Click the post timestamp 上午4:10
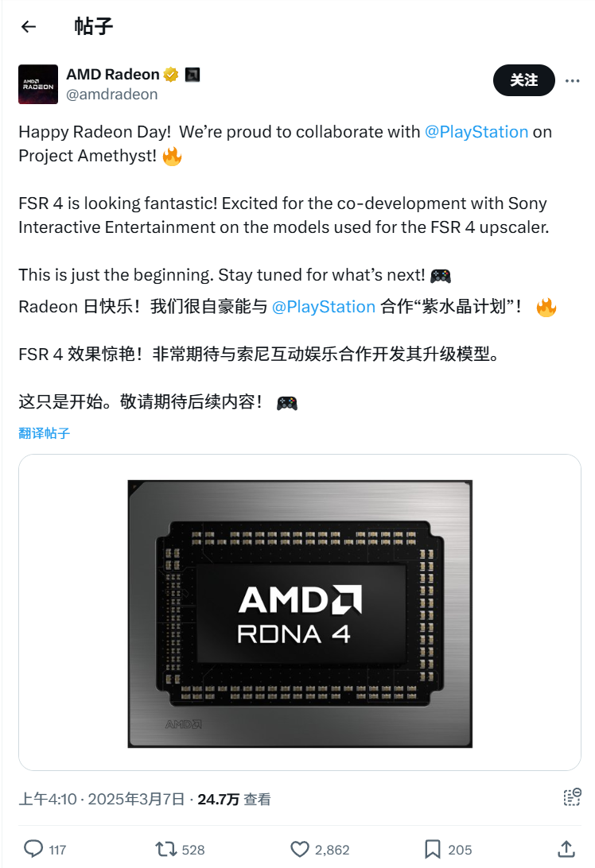 (x=48, y=800)
